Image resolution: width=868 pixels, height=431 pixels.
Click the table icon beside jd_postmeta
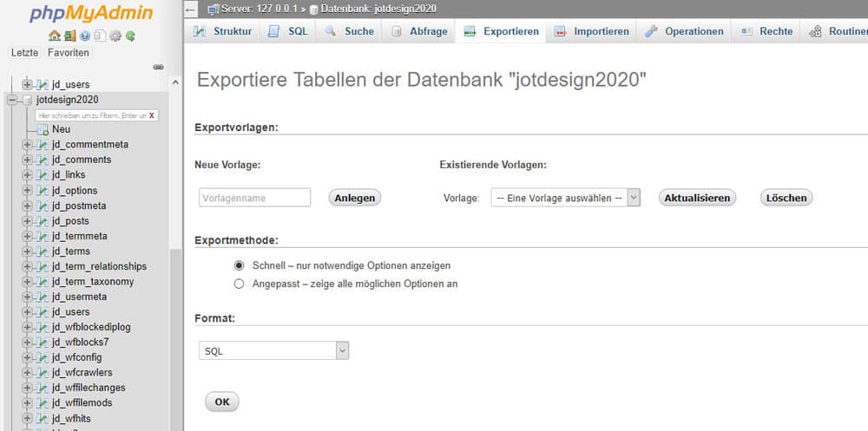tap(43, 206)
